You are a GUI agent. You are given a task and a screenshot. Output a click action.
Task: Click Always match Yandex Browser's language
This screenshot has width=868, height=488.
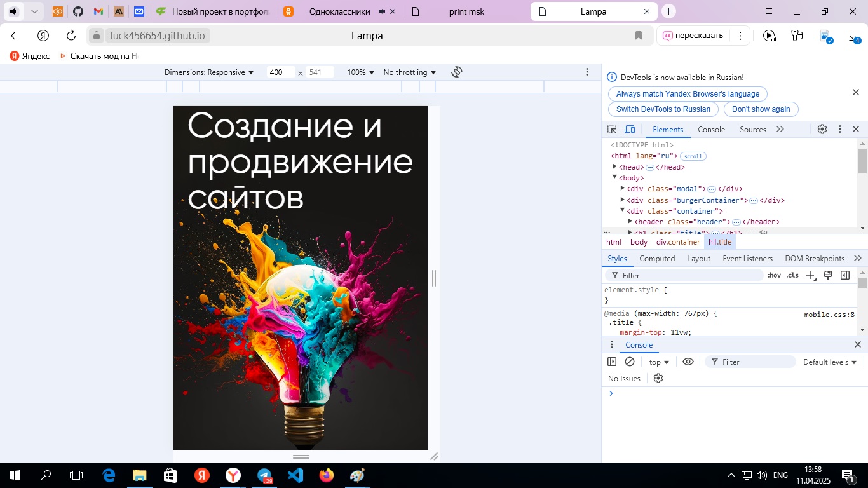[688, 93]
